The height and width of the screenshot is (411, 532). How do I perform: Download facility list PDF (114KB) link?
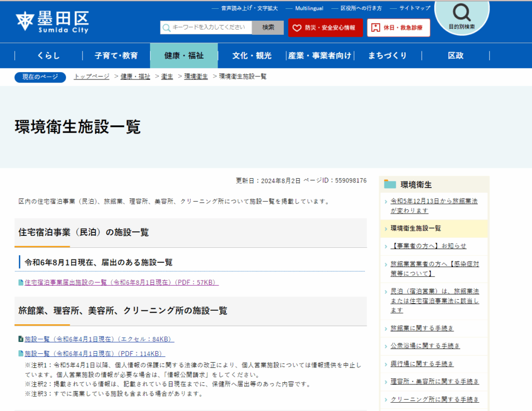[x=95, y=354]
